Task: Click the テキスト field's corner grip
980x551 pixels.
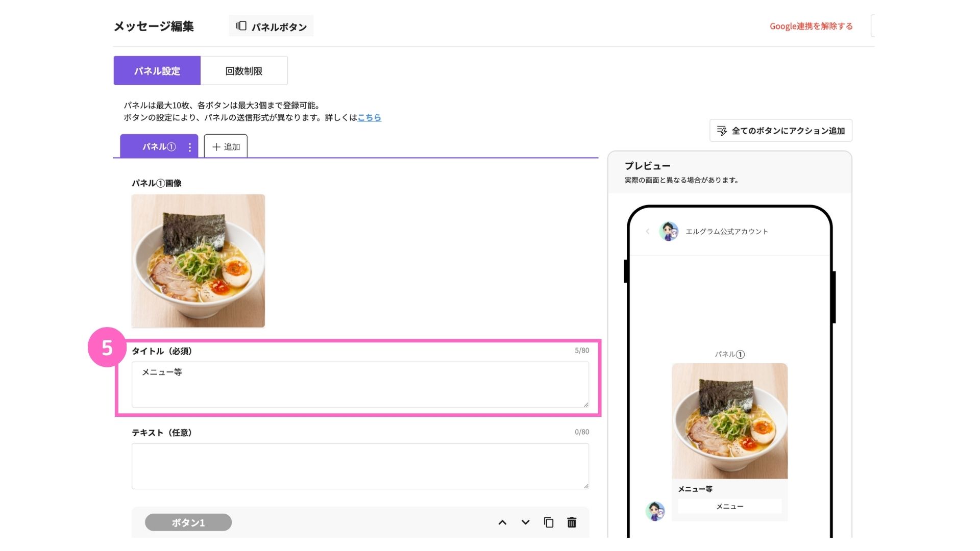Action: (586, 486)
